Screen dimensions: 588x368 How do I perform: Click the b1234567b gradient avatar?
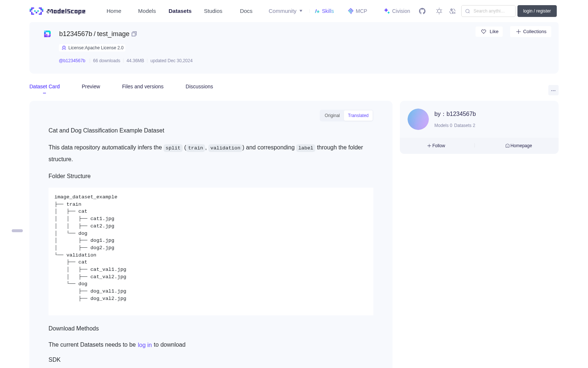418,119
